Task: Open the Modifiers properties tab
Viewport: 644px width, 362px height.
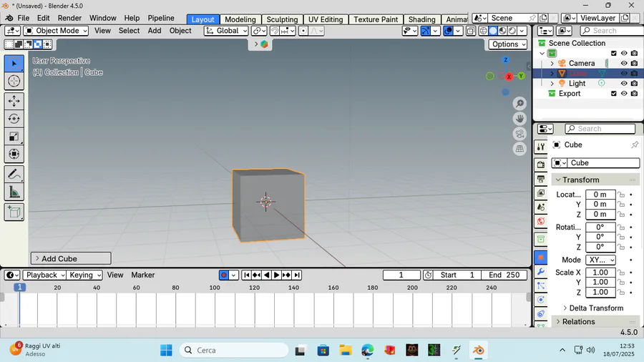Action: coord(541,271)
